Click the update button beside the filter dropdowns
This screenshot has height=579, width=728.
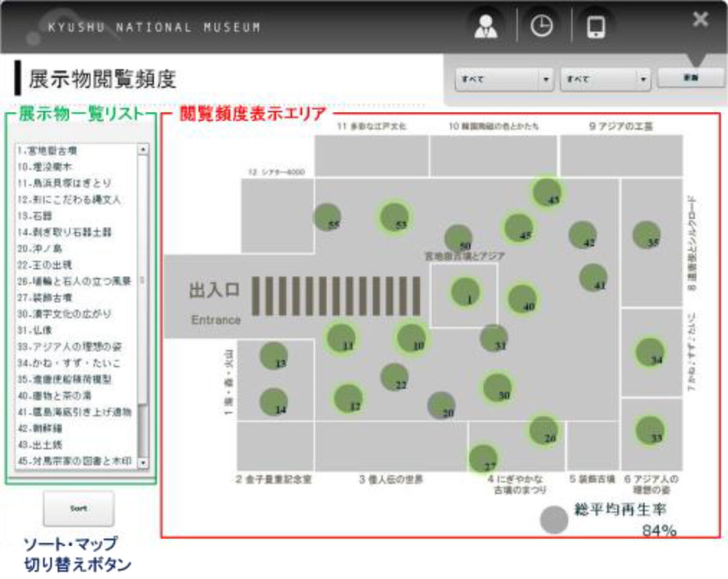click(690, 78)
